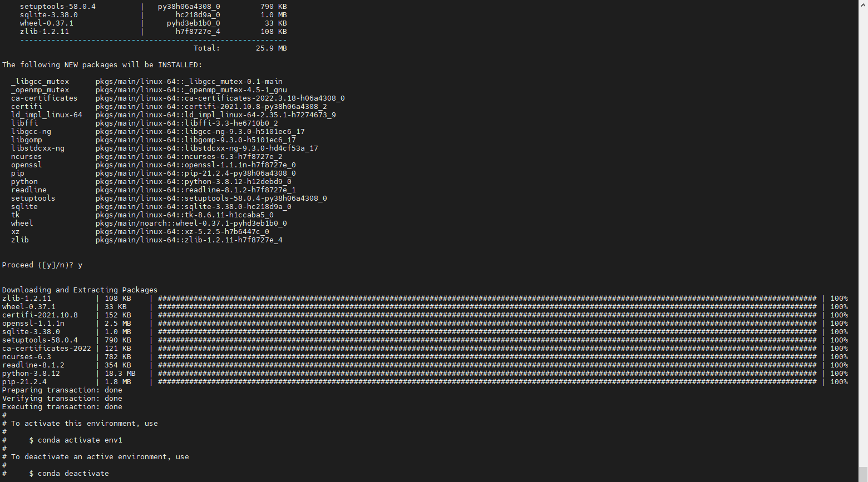Viewport: 868px width, 482px height.
Task: Select the 'Preparing transaction: done' line
Action: coord(62,390)
